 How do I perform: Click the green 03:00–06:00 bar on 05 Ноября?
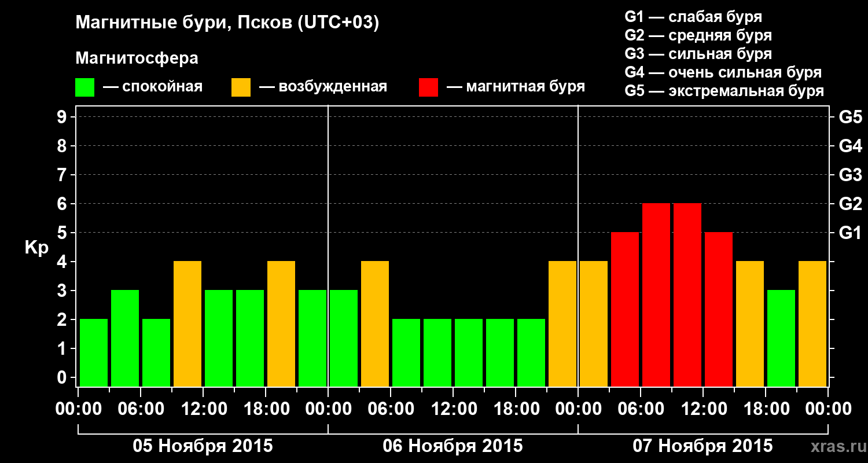(x=125, y=339)
